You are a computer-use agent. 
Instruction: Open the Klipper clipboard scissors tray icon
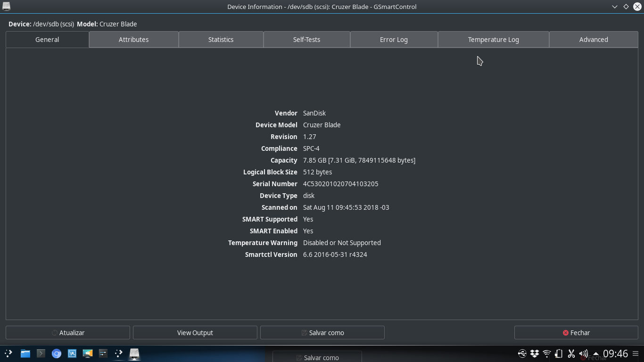tap(571, 354)
